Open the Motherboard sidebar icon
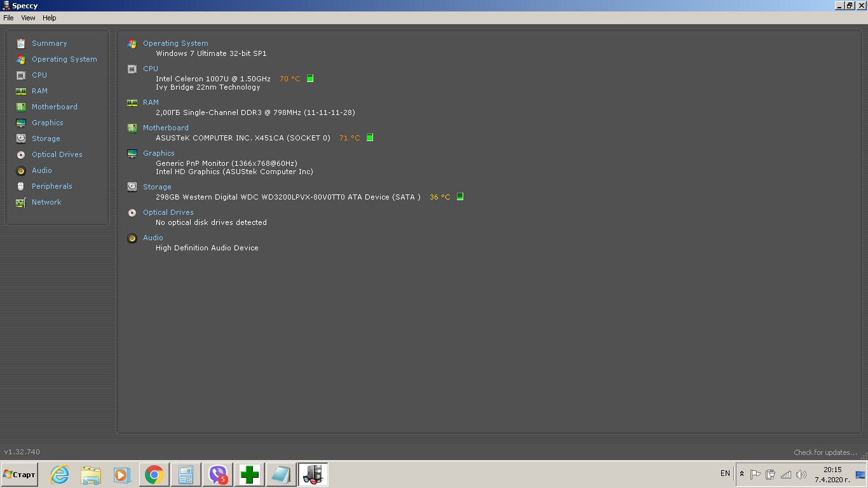This screenshot has width=868, height=488. [21, 107]
